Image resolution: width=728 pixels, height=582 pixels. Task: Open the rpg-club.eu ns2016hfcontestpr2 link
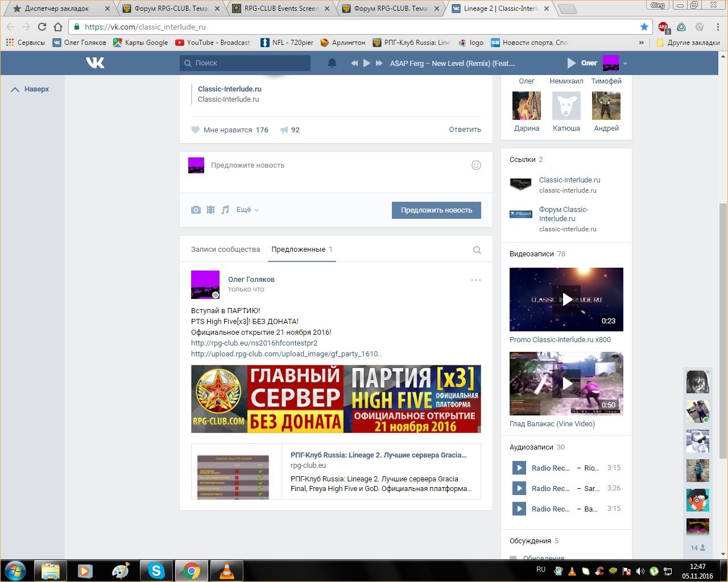254,343
